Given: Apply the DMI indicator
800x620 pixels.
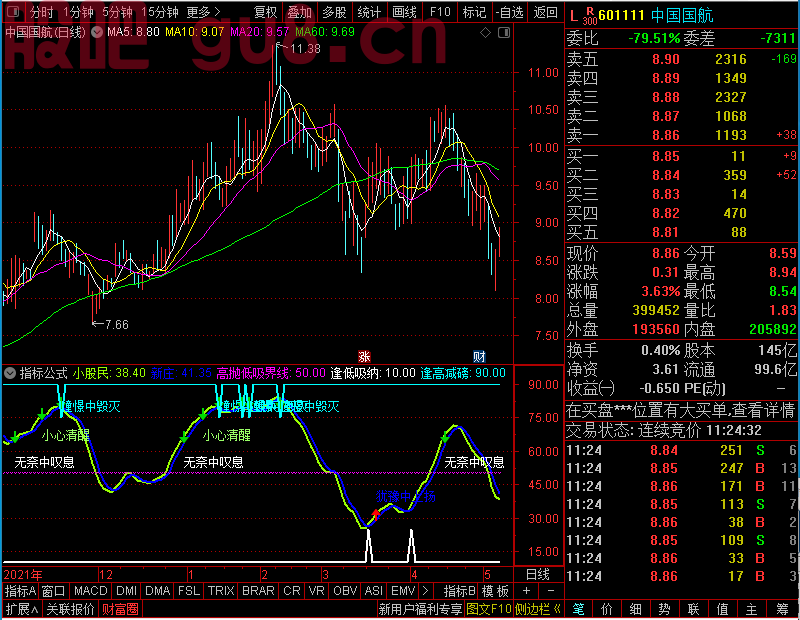Looking at the screenshot, I should coord(126,591).
